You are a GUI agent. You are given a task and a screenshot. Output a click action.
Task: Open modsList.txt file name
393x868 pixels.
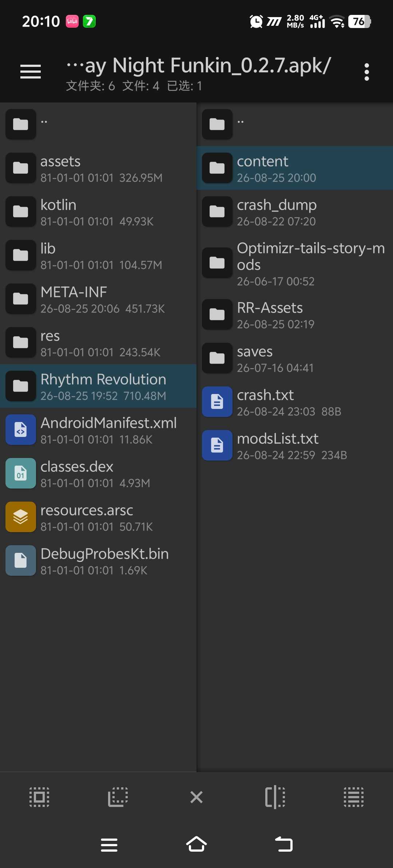click(278, 439)
